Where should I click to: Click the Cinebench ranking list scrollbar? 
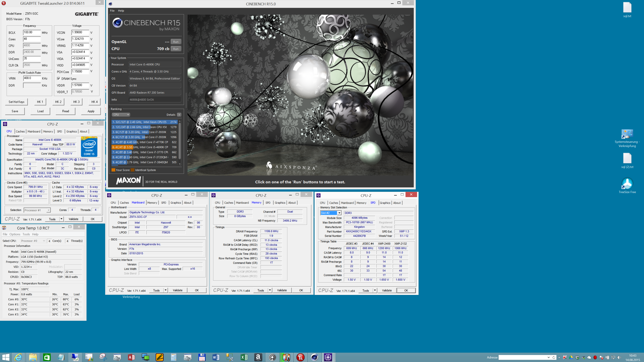coord(179,142)
